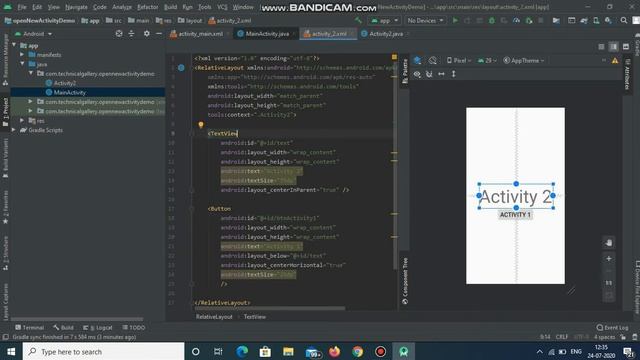
Task: Click the Apply Changes toolbar icon
Action: click(x=467, y=20)
